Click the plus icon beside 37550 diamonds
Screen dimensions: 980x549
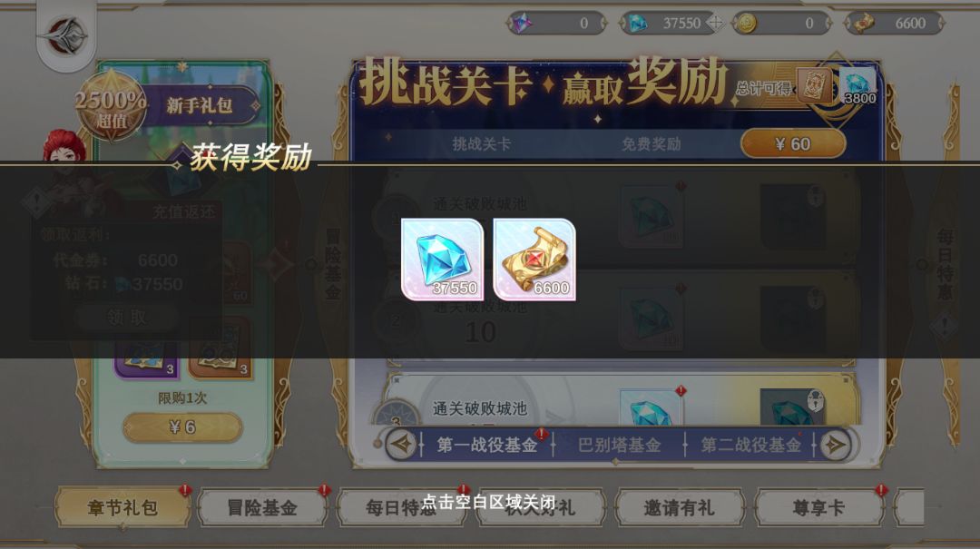(716, 23)
